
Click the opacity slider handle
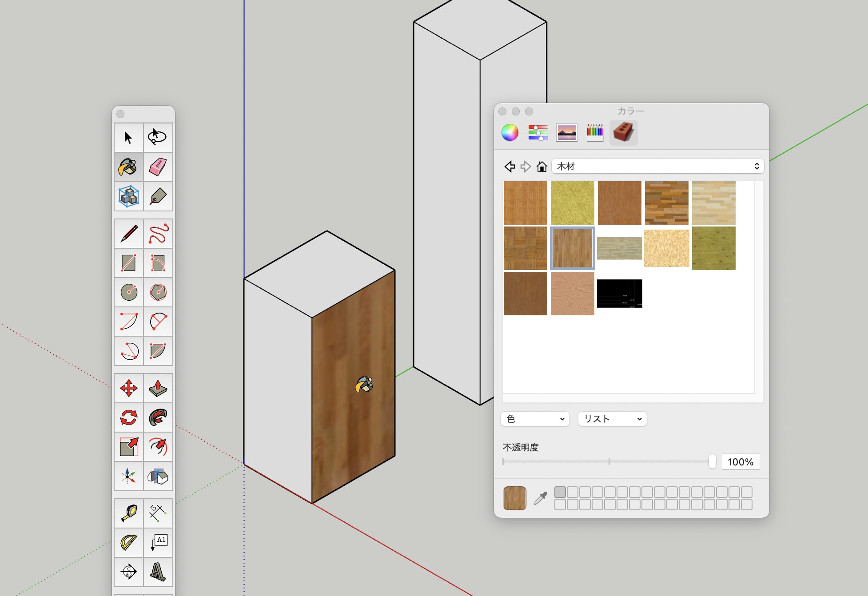[712, 461]
